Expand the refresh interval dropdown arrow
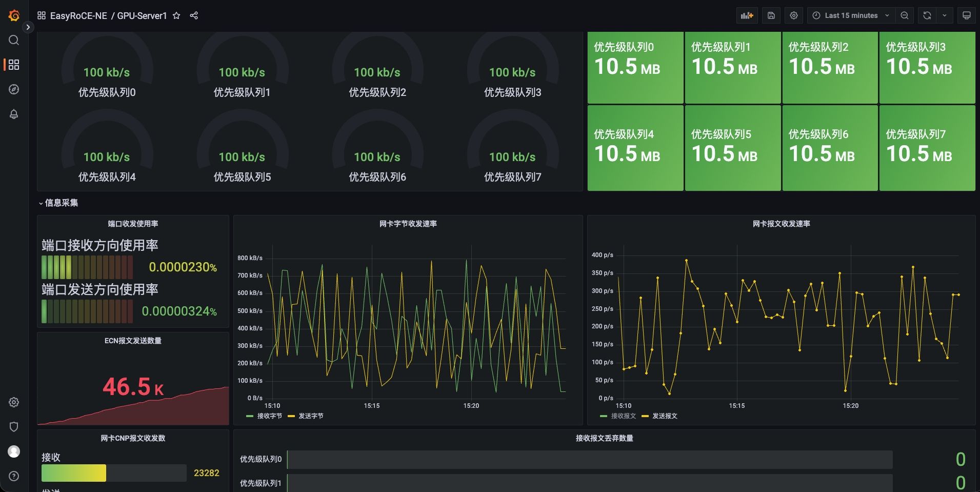This screenshot has height=492, width=980. [x=944, y=15]
